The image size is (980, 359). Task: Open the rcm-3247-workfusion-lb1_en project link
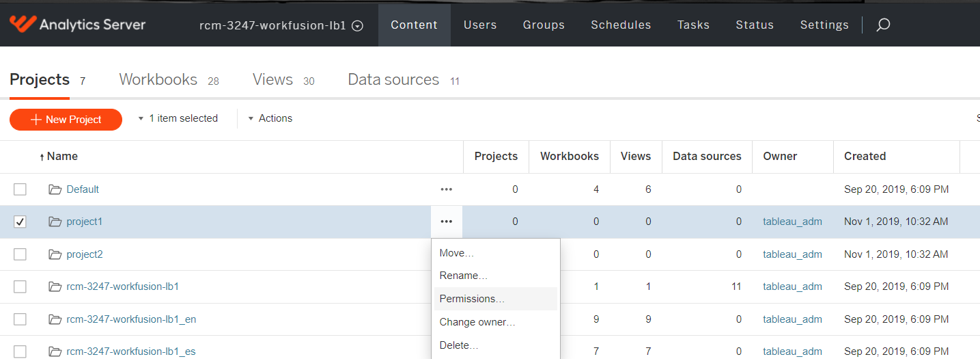click(131, 319)
